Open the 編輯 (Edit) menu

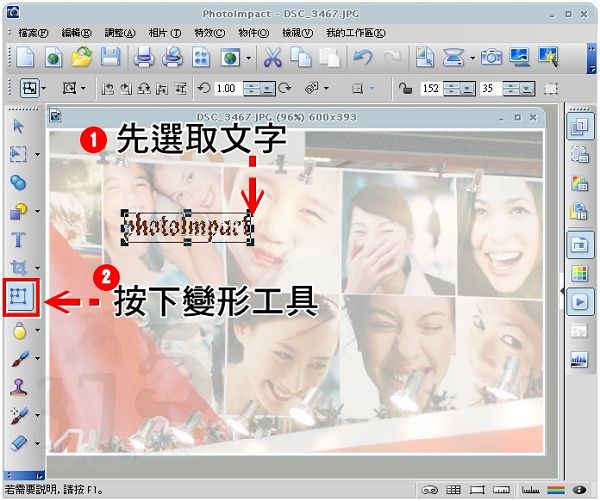point(76,33)
